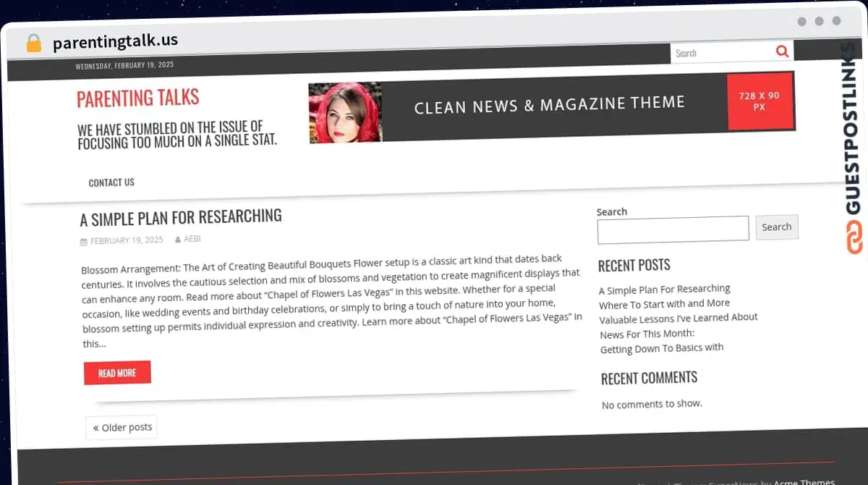Open News For This Month post
Screen dimensions: 868x485
[x=647, y=334]
